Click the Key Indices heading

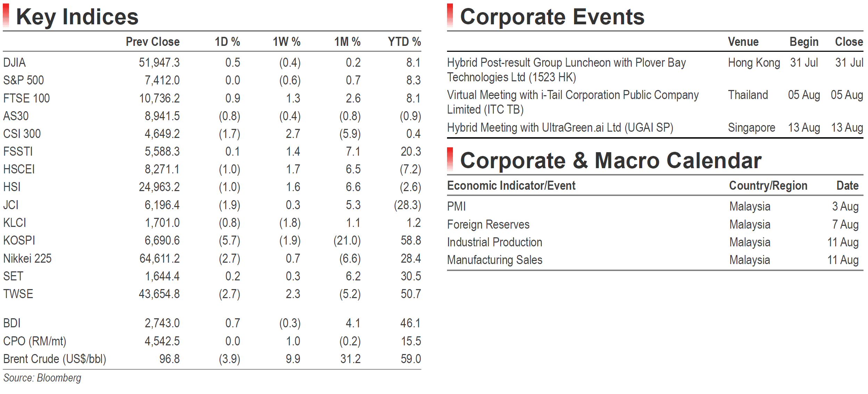(x=77, y=16)
